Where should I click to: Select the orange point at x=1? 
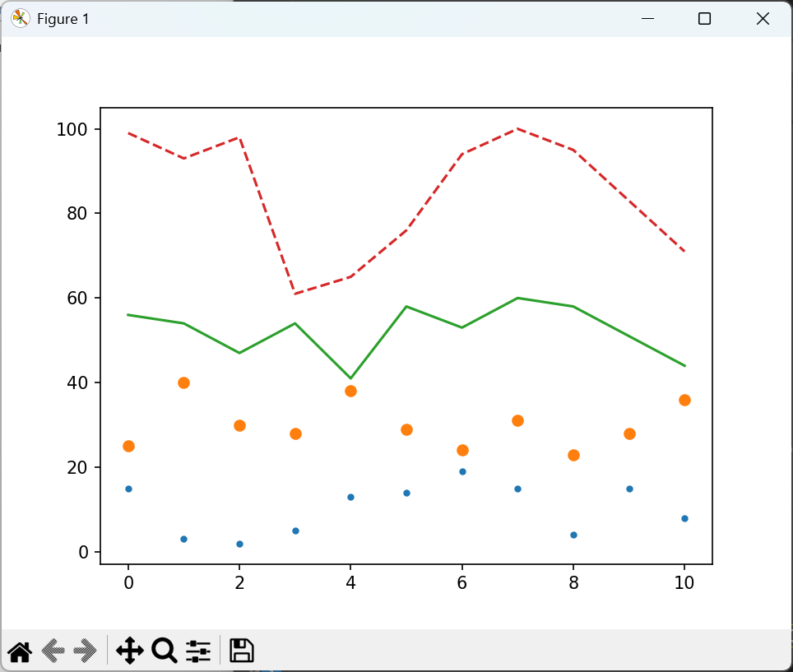pos(183,382)
